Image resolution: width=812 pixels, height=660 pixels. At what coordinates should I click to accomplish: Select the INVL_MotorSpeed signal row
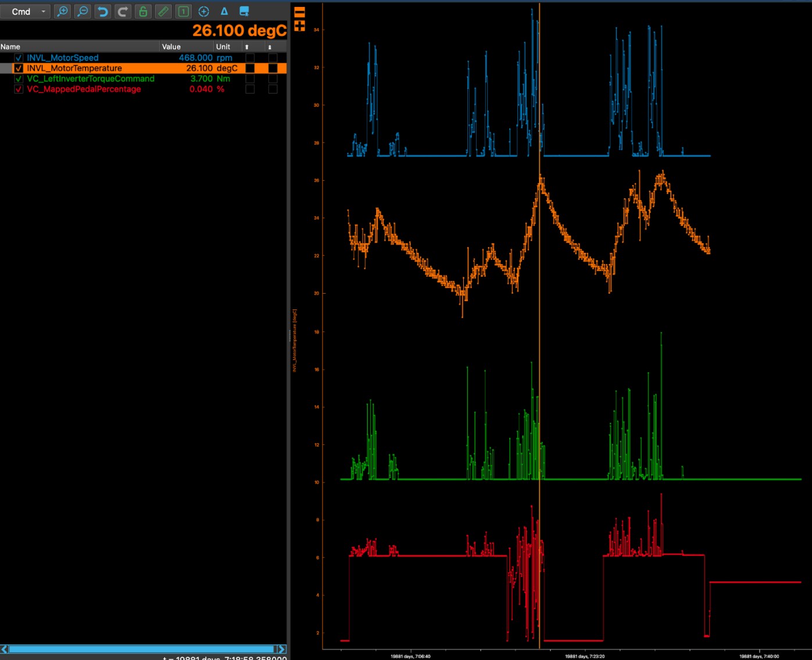[143, 58]
